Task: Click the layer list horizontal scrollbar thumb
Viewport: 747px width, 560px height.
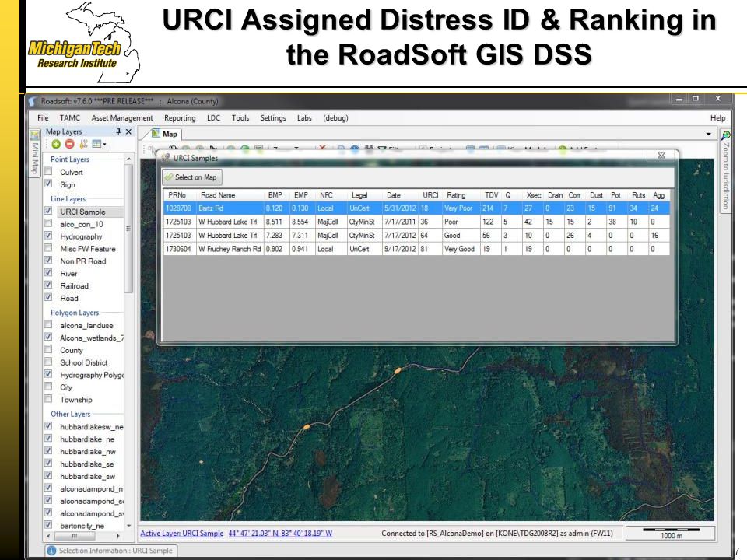Action: point(74,536)
